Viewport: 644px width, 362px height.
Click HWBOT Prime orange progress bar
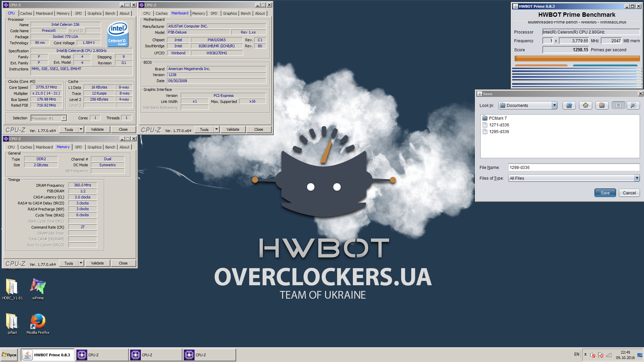577,58
